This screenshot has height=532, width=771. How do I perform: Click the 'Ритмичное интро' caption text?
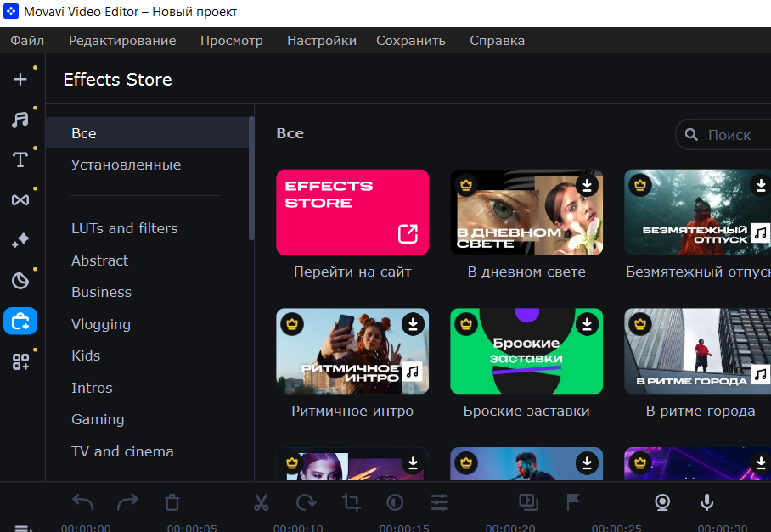(352, 411)
